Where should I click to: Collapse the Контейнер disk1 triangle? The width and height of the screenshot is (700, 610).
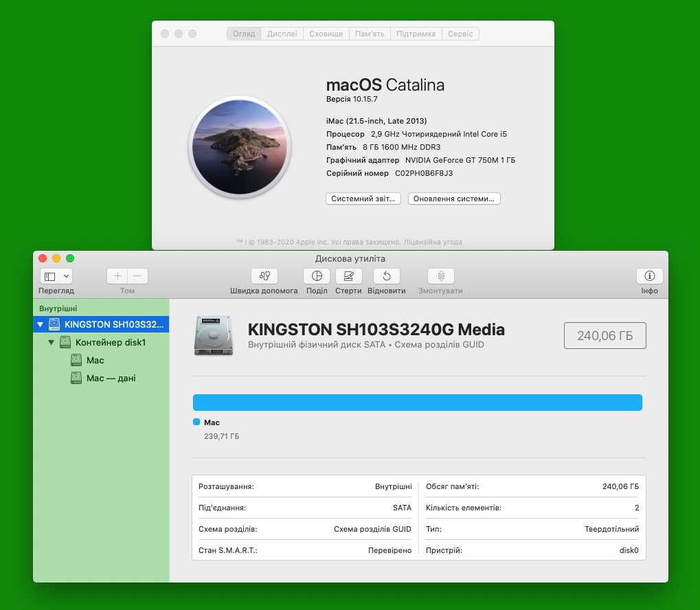click(51, 343)
